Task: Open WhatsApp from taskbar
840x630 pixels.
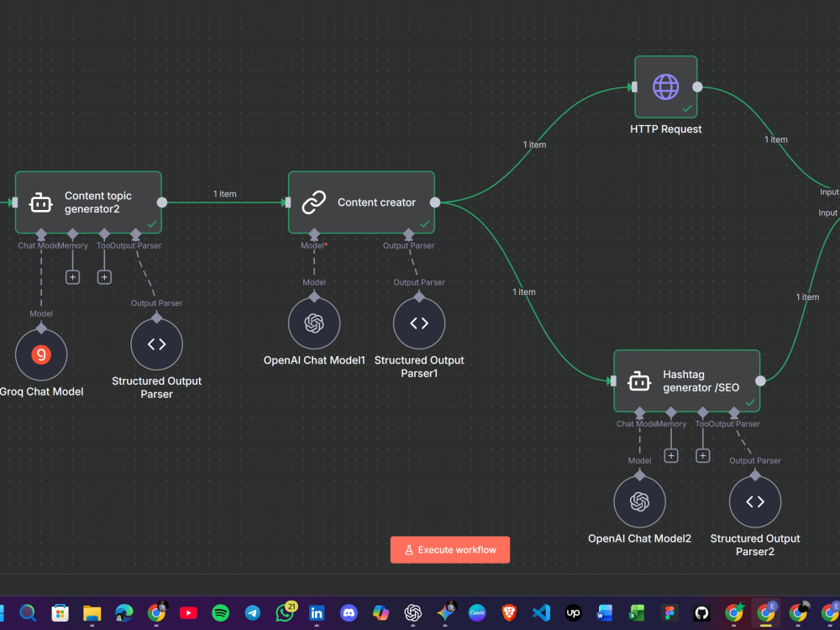Action: 285,612
